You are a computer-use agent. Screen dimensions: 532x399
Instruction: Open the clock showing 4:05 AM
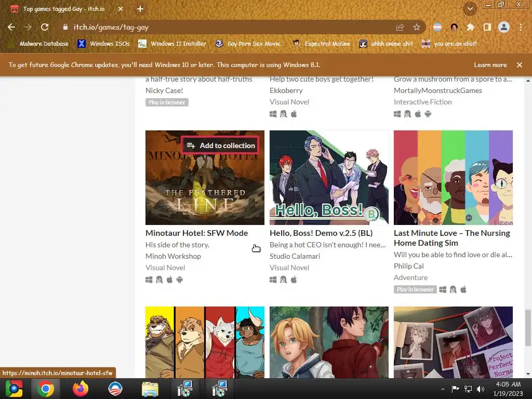508,389
